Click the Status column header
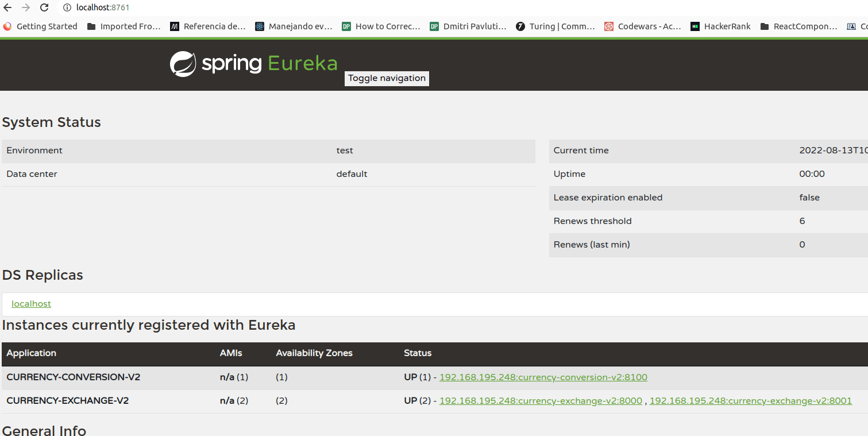Image resolution: width=868 pixels, height=436 pixels. tap(418, 353)
